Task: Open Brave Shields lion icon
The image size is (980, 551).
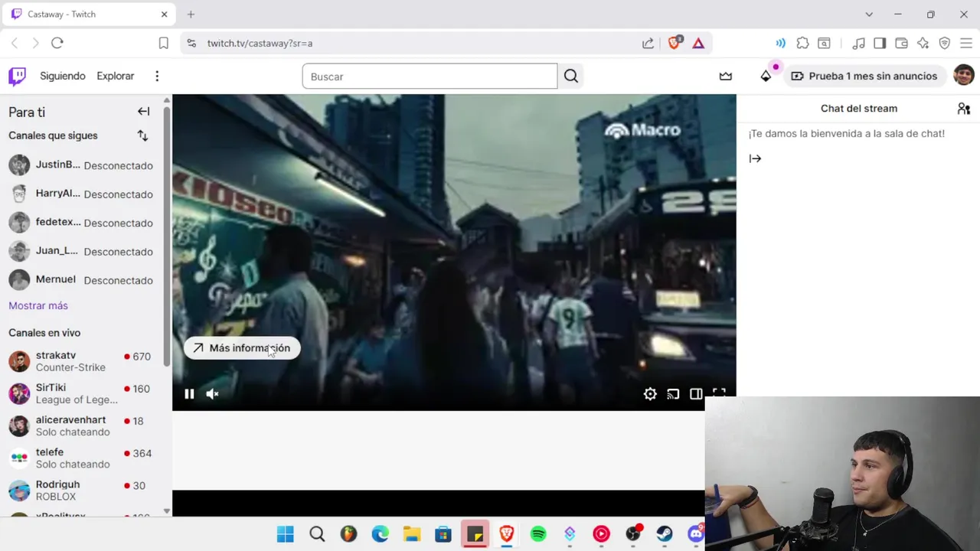Action: coord(675,43)
